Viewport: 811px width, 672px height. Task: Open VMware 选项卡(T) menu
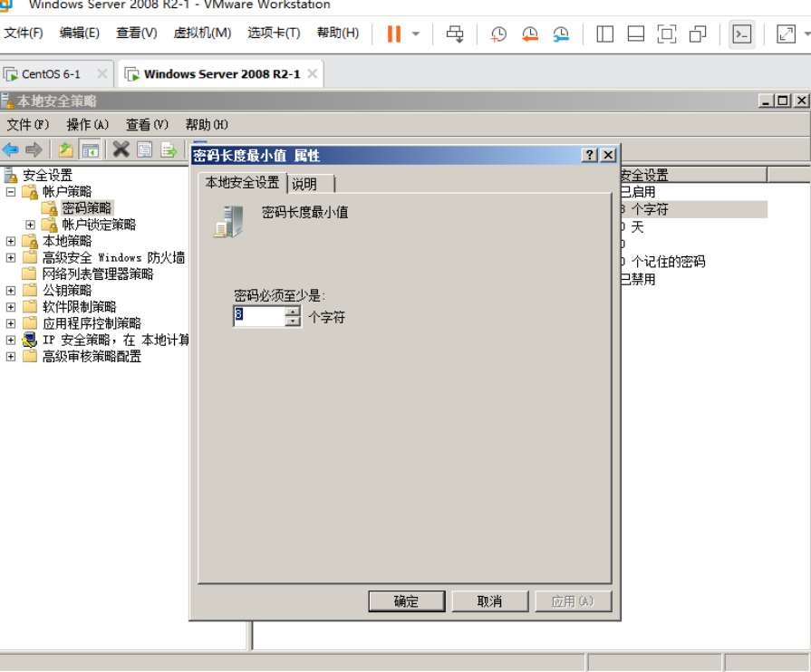click(274, 34)
